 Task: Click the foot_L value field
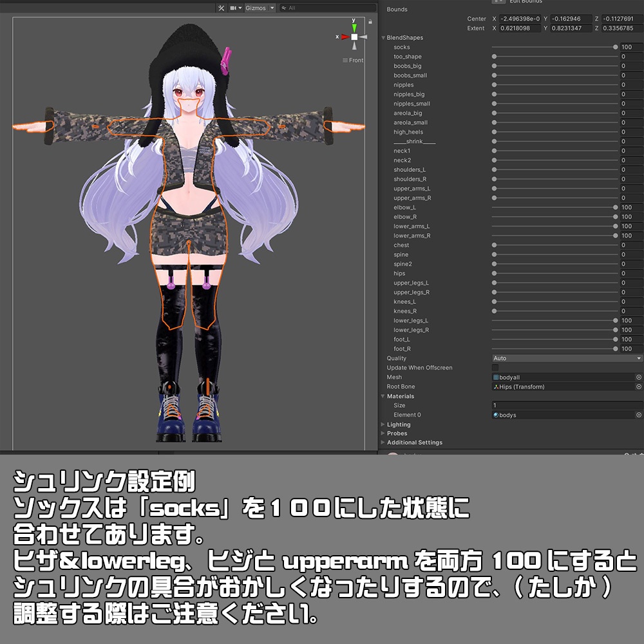pos(632,339)
